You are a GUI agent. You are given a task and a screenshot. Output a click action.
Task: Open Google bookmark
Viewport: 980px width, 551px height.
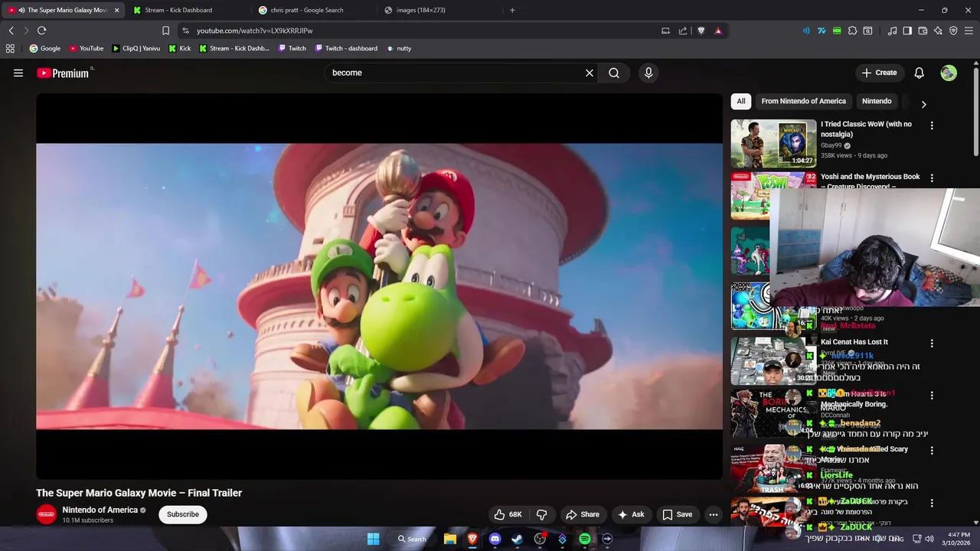pyautogui.click(x=44, y=48)
